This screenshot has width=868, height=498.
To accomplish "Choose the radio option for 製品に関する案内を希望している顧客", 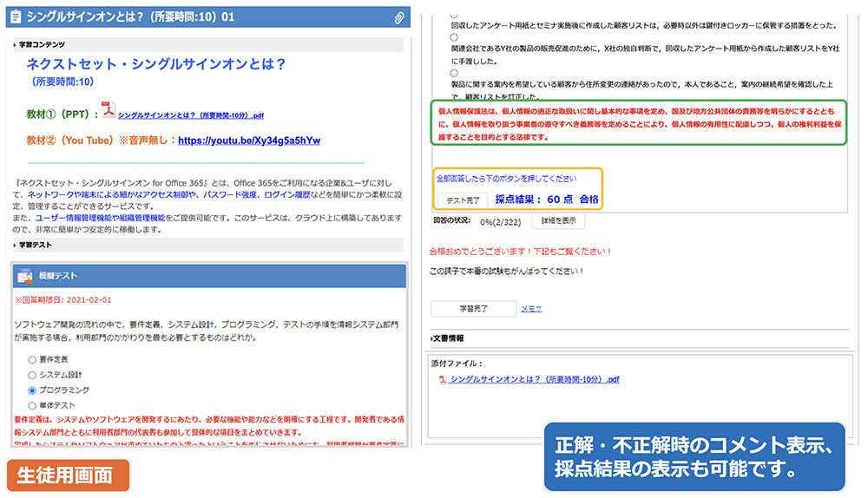I will tap(454, 73).
